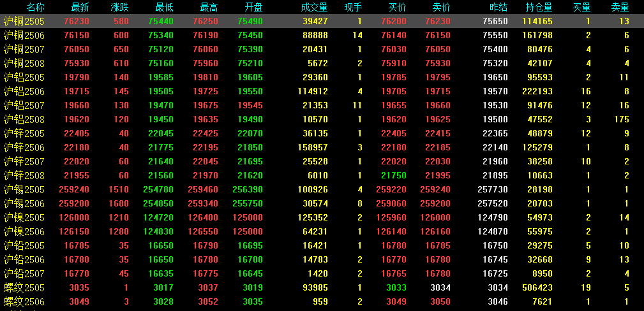Click the 买量 column header
644x311 pixels.
(x=582, y=7)
